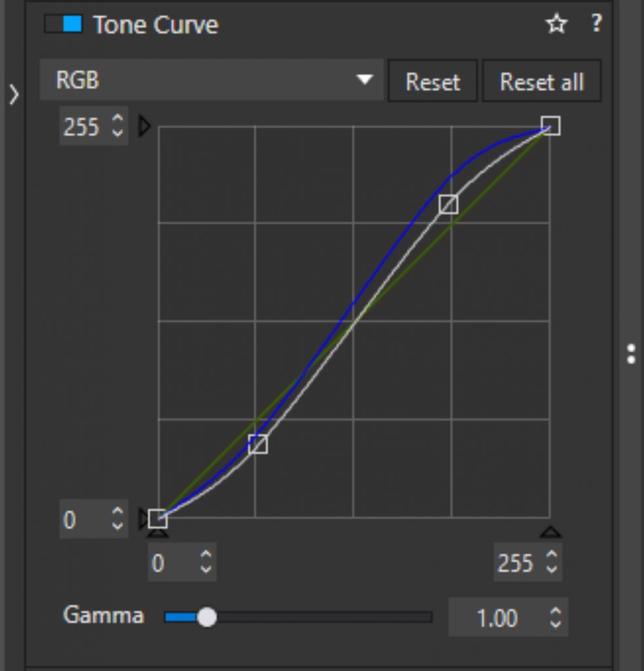Adjust the input minimum 0 stepper arrows
Image resolution: width=644 pixels, height=671 pixels.
click(x=206, y=562)
